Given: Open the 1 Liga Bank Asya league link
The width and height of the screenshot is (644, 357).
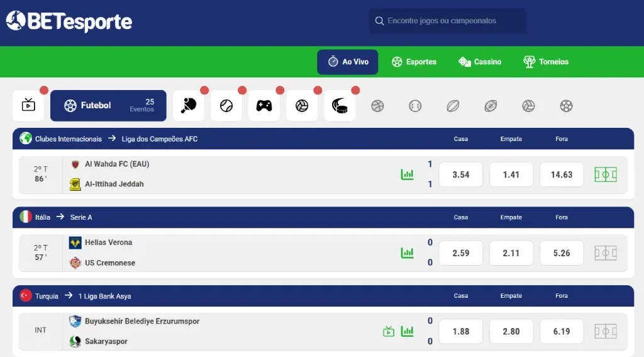Looking at the screenshot, I should [105, 296].
